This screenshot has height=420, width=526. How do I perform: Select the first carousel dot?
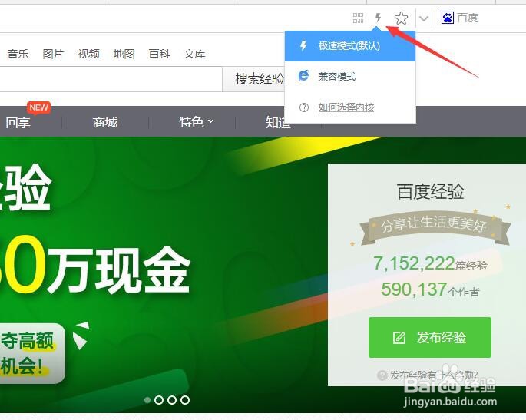coord(147,400)
